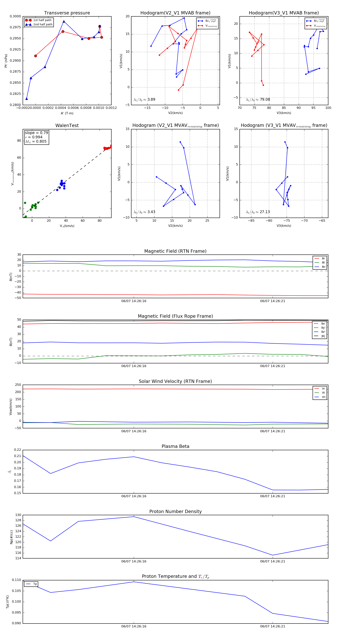Select the '1st half path' legend entry
This screenshot has height=644, width=351.
click(39, 20)
